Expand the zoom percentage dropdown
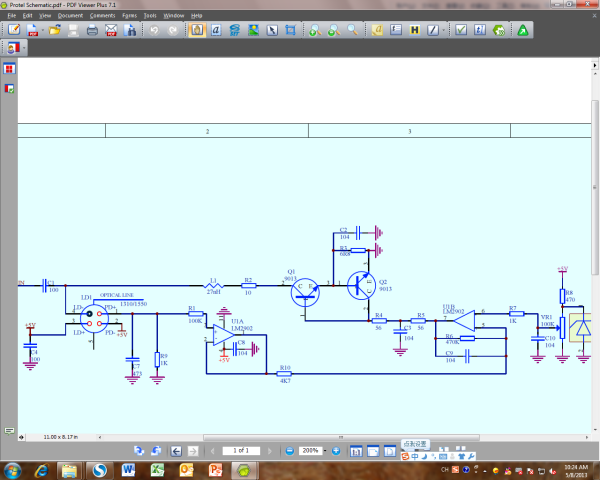The width and height of the screenshot is (600, 480). click(325, 451)
